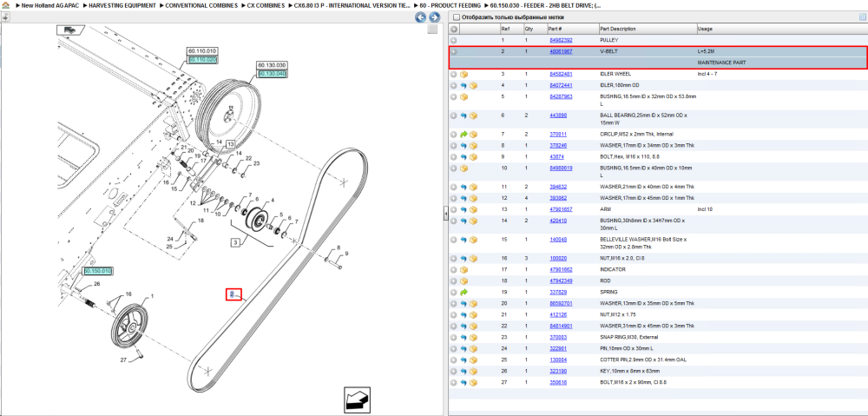
Task: Open part number 337829 SPRING link
Action: (558, 292)
